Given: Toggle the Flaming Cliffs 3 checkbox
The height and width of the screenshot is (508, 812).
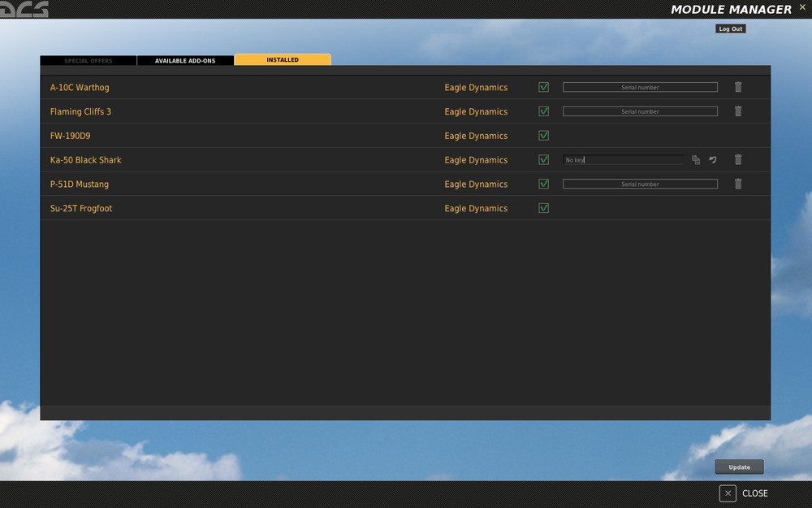Looking at the screenshot, I should (x=544, y=111).
